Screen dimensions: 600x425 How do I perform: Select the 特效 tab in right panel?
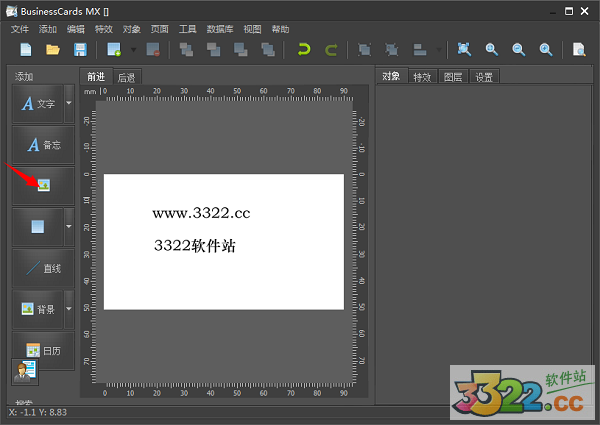point(422,77)
